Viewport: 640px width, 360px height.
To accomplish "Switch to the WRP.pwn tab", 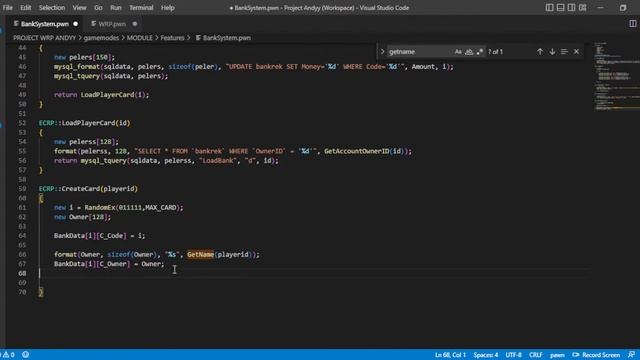I will click(112, 24).
